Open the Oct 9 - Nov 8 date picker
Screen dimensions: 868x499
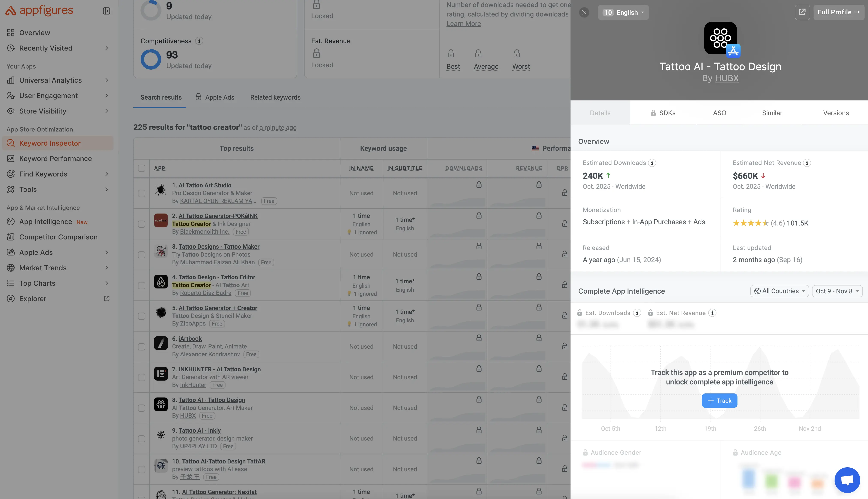point(837,291)
